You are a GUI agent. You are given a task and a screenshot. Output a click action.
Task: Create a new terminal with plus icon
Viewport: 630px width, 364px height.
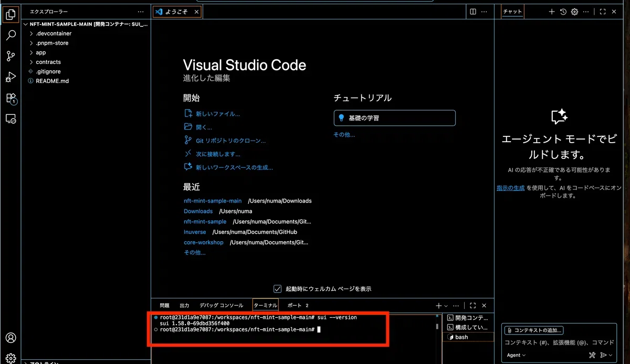(x=439, y=305)
